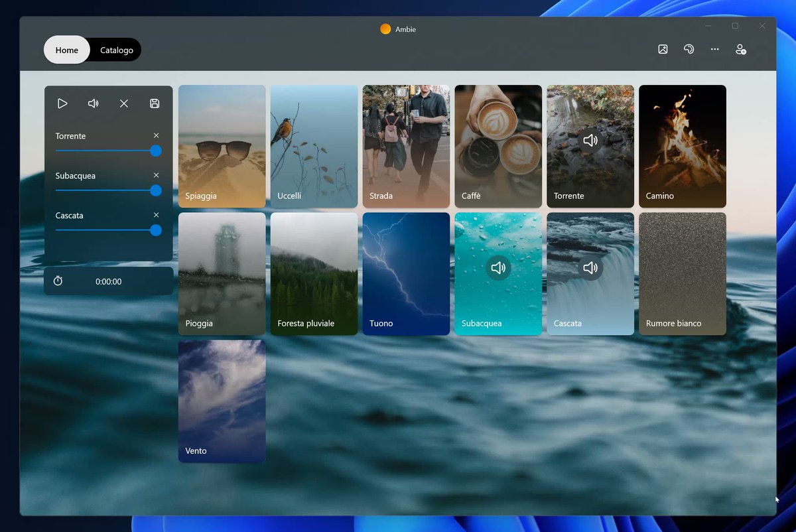Click the Ambie title text

point(406,29)
